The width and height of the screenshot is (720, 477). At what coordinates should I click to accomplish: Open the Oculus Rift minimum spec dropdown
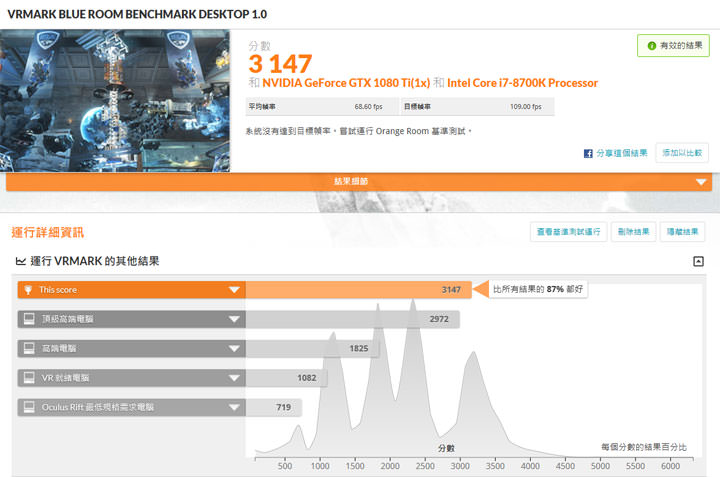tap(234, 407)
